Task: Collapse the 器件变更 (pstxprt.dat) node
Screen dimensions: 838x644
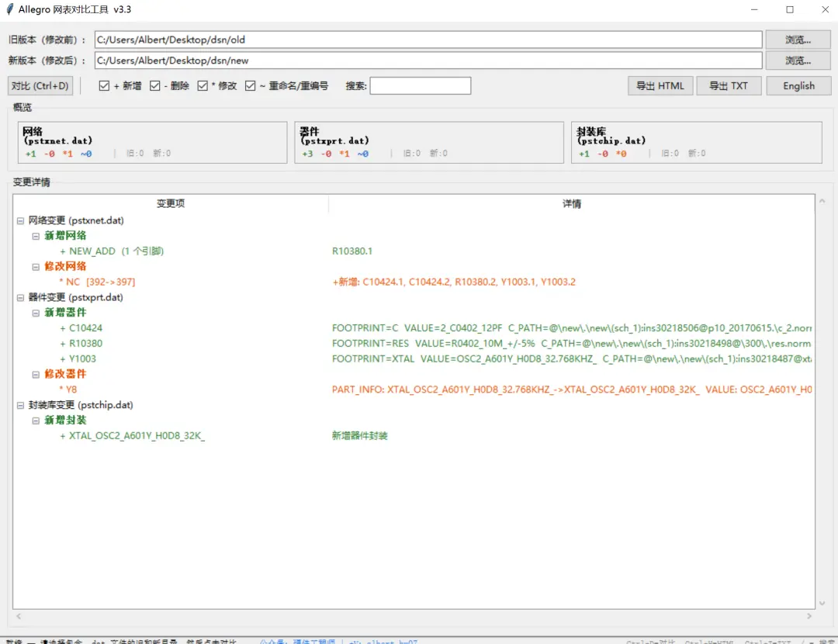Action: point(20,298)
